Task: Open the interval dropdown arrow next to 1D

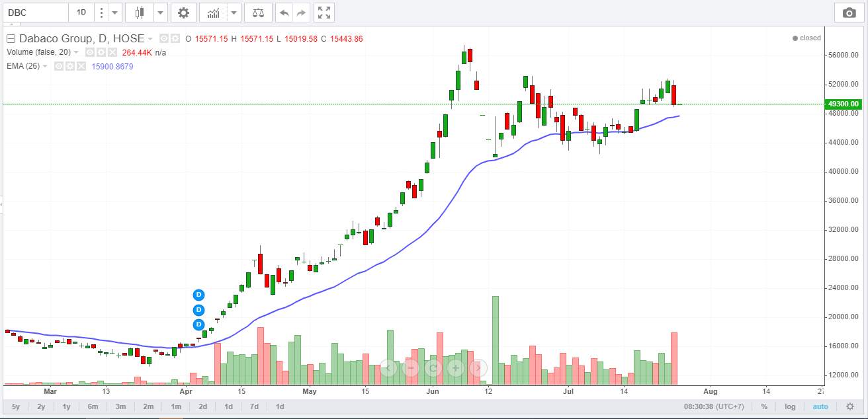Action: pos(115,12)
